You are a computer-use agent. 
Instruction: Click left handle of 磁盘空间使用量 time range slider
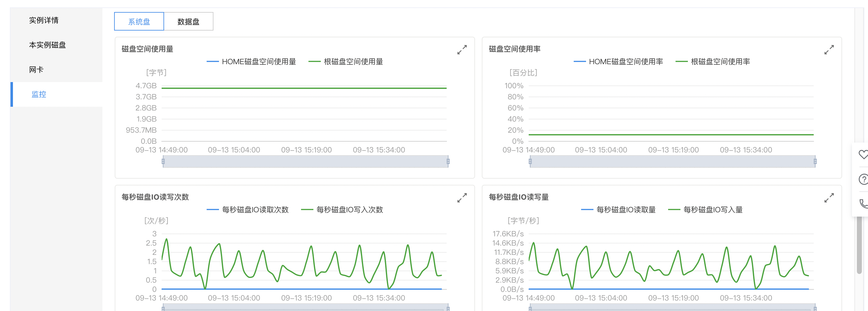tap(163, 161)
